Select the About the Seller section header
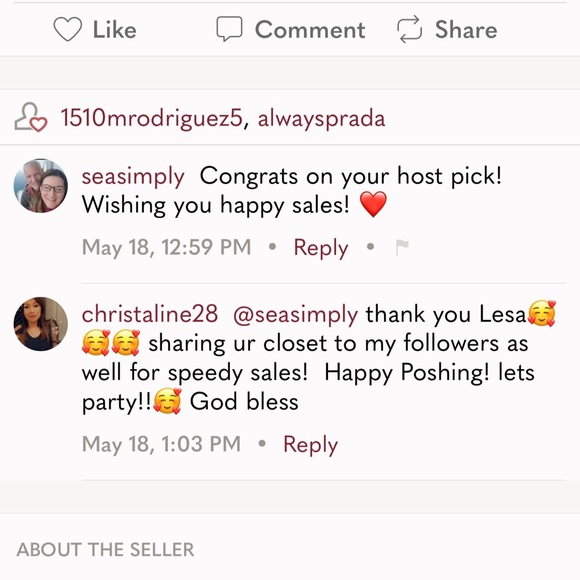 pyautogui.click(x=105, y=550)
